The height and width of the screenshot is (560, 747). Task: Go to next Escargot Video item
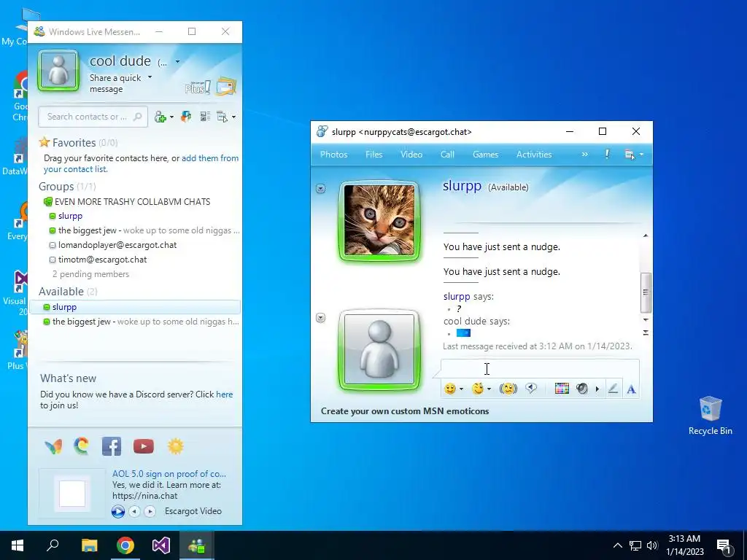point(150,511)
